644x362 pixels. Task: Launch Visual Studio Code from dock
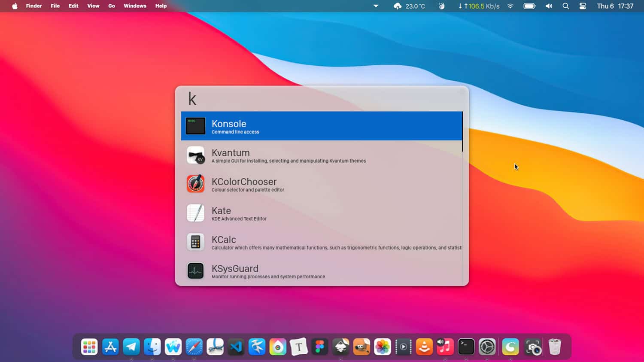point(236,347)
